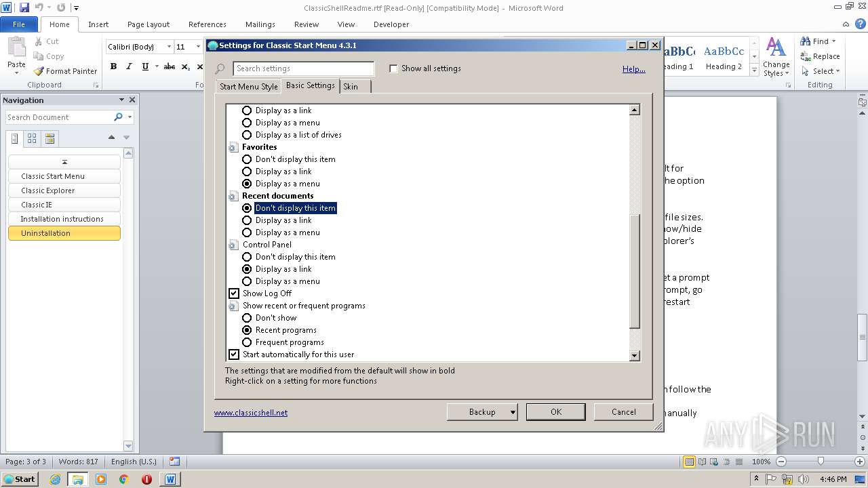Screen dimensions: 868x488
Task: Click the Undo icon in Word
Action: (x=39, y=7)
